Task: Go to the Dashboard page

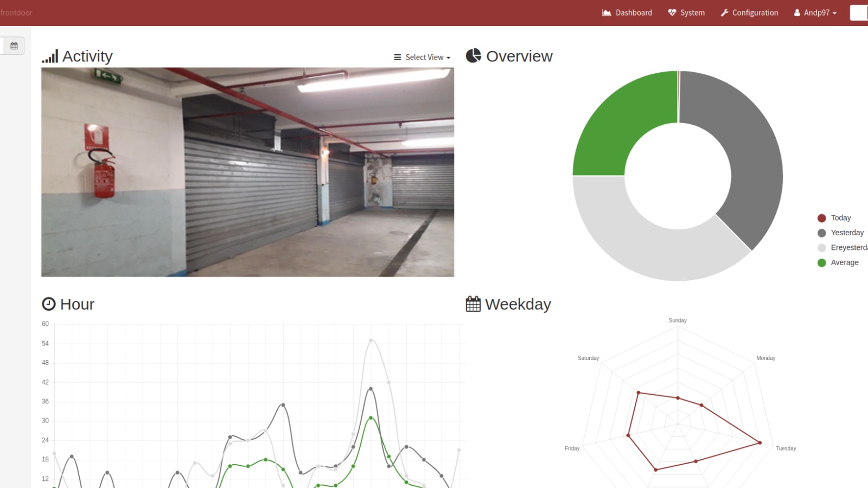Action: (x=627, y=12)
